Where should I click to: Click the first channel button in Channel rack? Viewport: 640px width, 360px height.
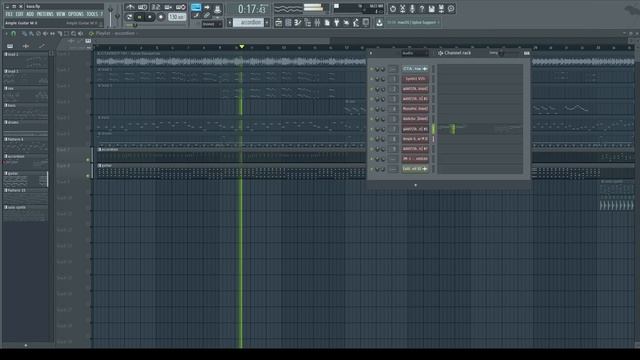(415, 69)
